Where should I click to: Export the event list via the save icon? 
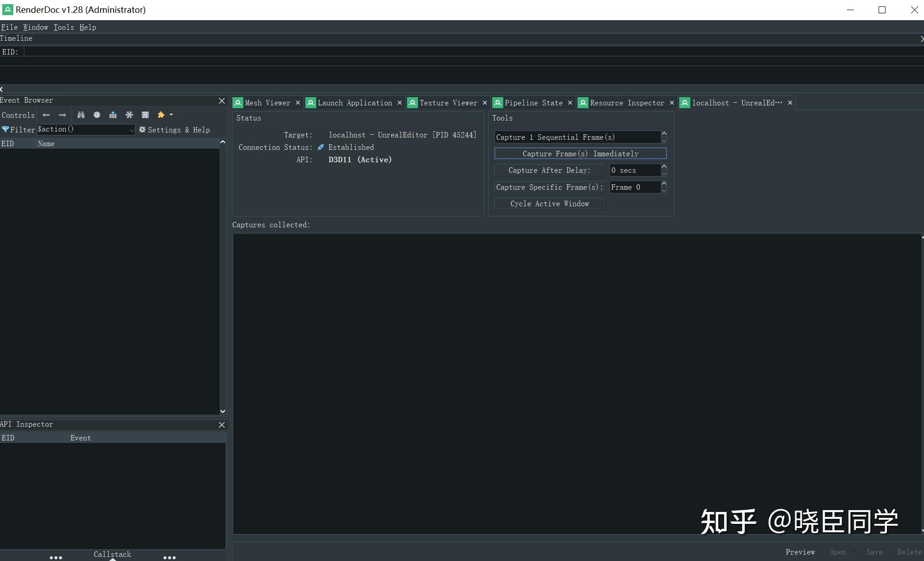(145, 115)
